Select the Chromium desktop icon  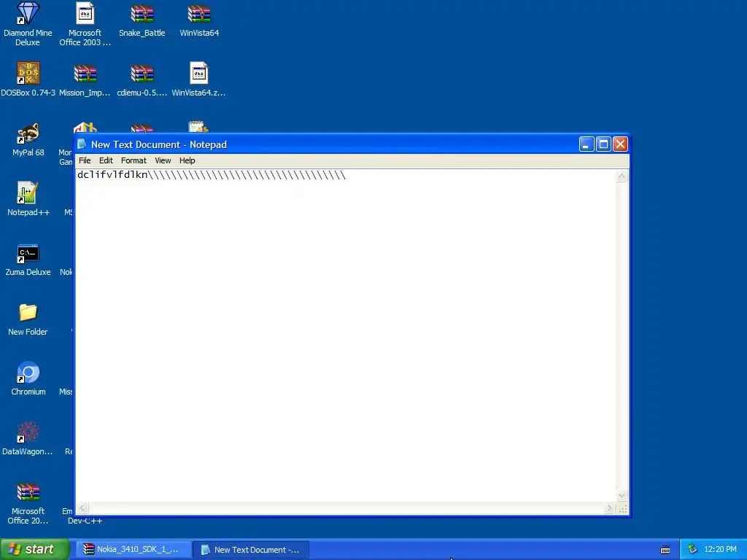click(28, 378)
